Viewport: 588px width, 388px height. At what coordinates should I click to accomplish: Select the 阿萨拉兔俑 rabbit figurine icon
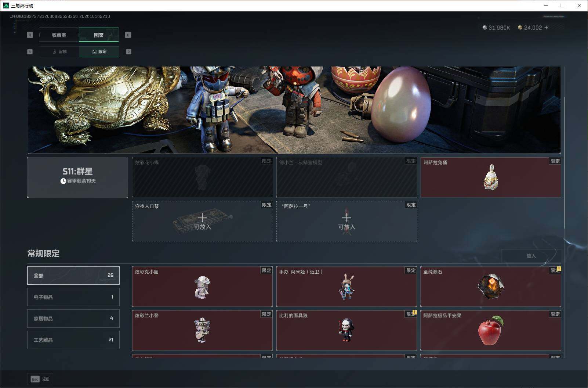[x=491, y=178]
